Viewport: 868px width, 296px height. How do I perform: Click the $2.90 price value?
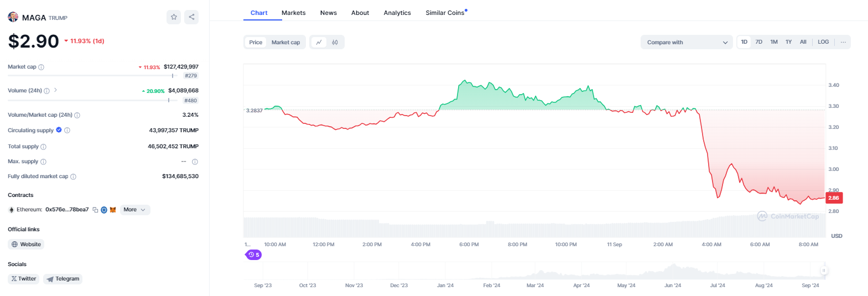pyautogui.click(x=34, y=41)
